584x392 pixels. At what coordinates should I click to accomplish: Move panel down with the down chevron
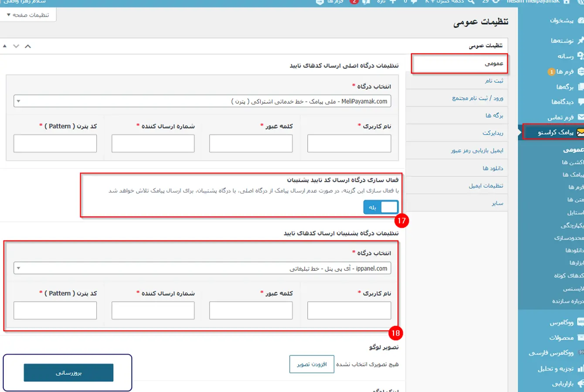pyautogui.click(x=16, y=46)
